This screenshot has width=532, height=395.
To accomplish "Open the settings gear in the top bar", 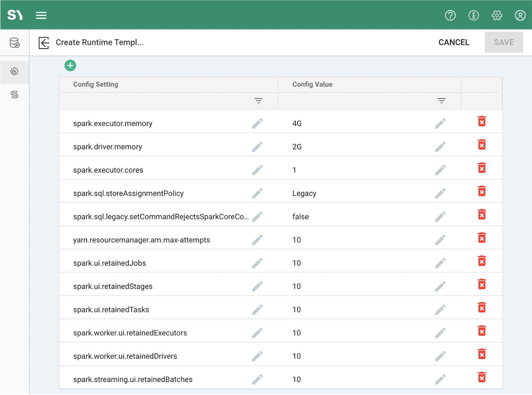I will pyautogui.click(x=497, y=15).
